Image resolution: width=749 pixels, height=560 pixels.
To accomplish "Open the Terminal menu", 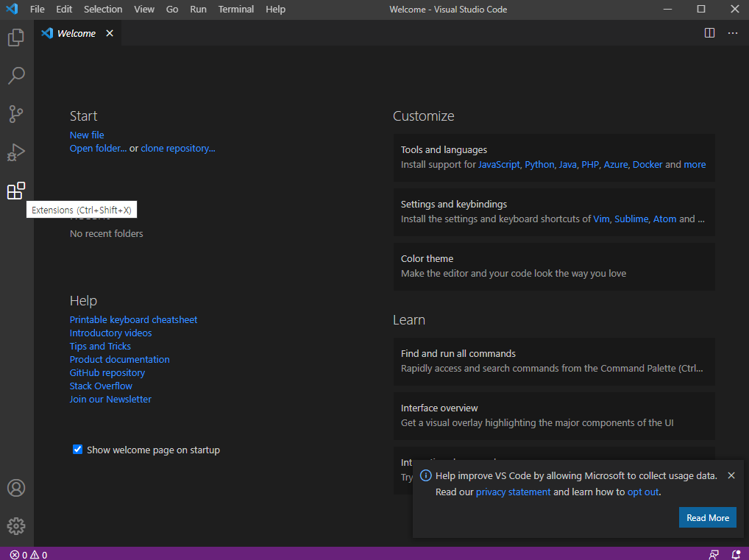I will [x=236, y=9].
